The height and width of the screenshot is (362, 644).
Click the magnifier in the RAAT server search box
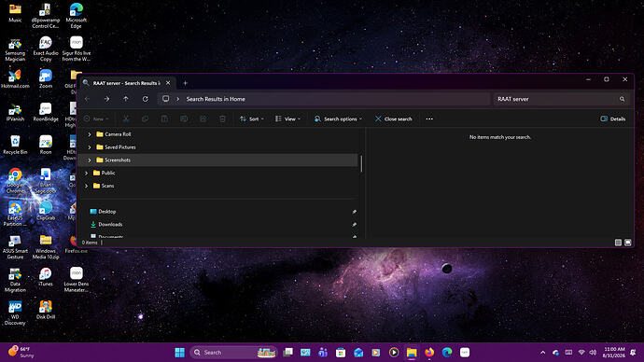(x=622, y=99)
